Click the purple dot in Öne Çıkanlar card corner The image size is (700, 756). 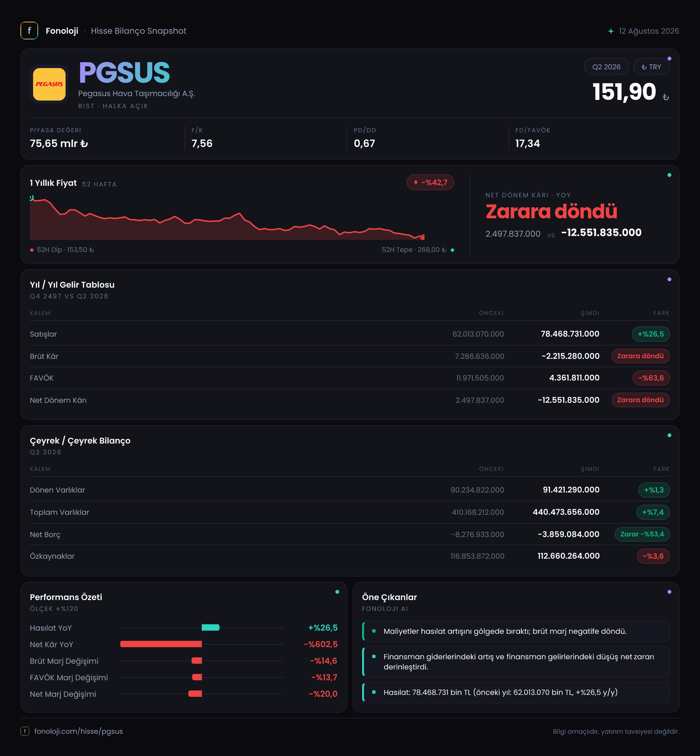(669, 591)
